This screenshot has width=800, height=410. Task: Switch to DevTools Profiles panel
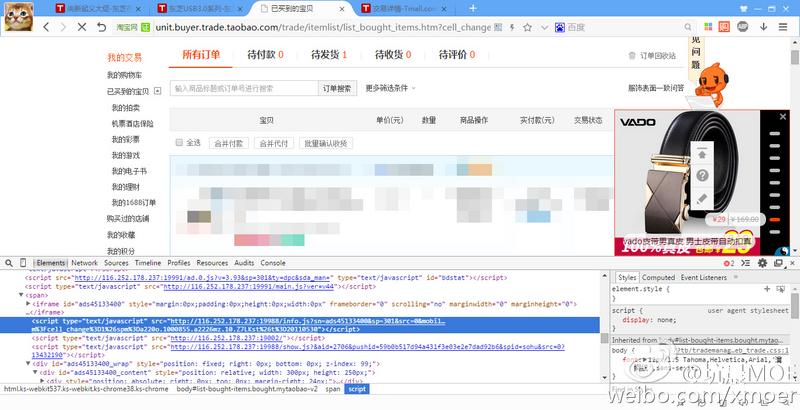tap(179, 263)
